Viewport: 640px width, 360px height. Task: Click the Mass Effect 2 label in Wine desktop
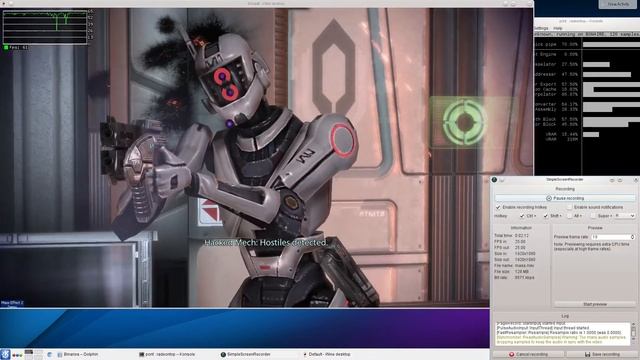point(12,303)
